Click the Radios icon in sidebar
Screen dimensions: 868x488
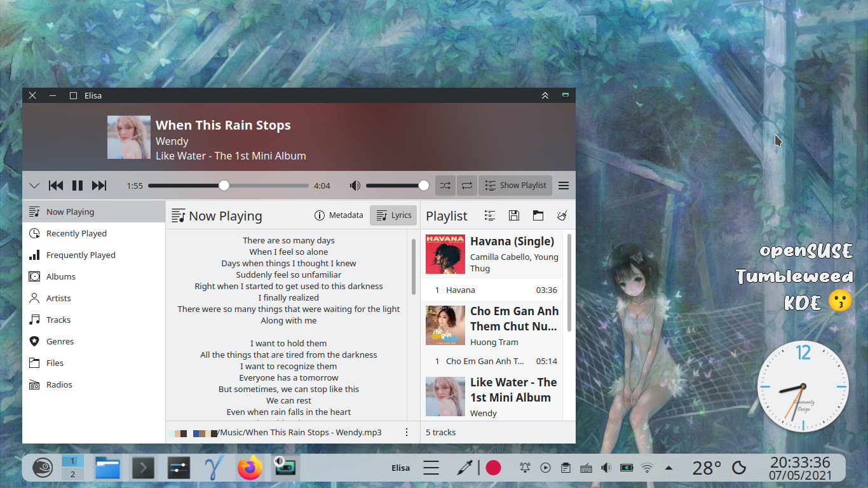point(34,384)
